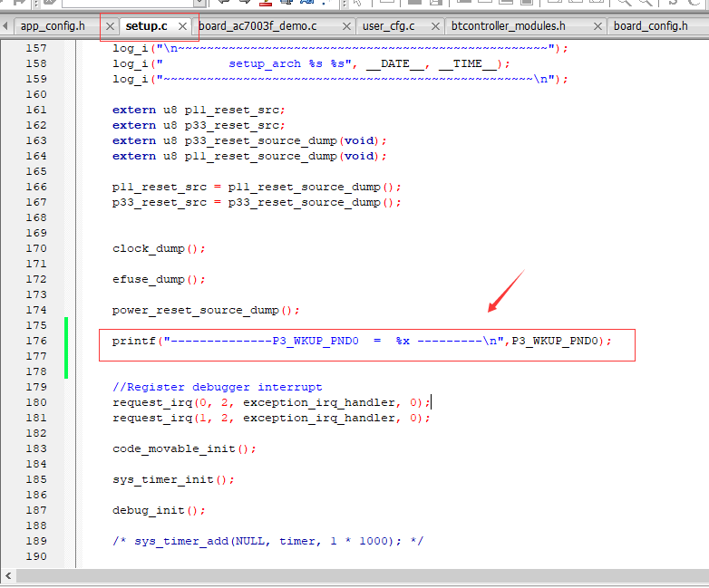Viewport: 709px width, 588px height.
Task: Close the setup.c tab
Action: coord(182,26)
